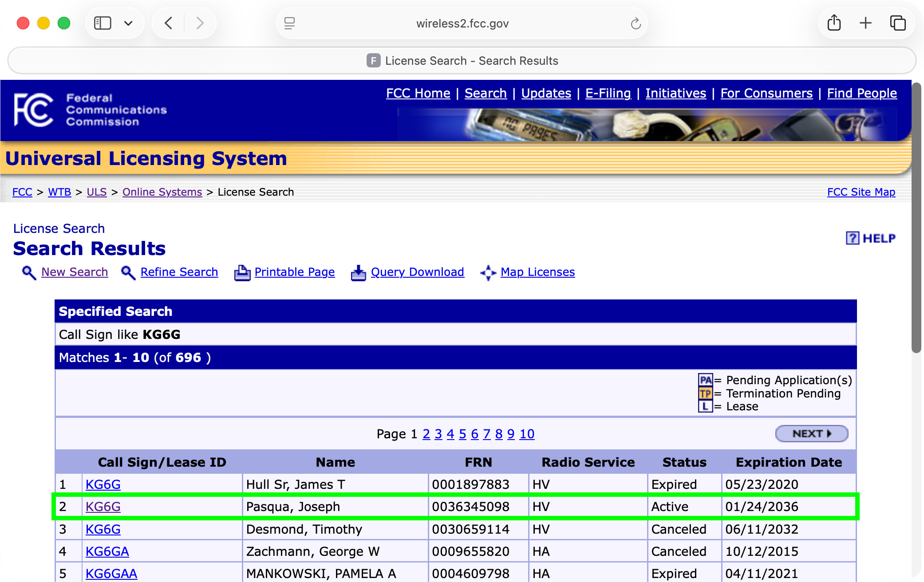Open Pasqua, Joseph's KG6G license link
924x582 pixels.
(x=103, y=506)
